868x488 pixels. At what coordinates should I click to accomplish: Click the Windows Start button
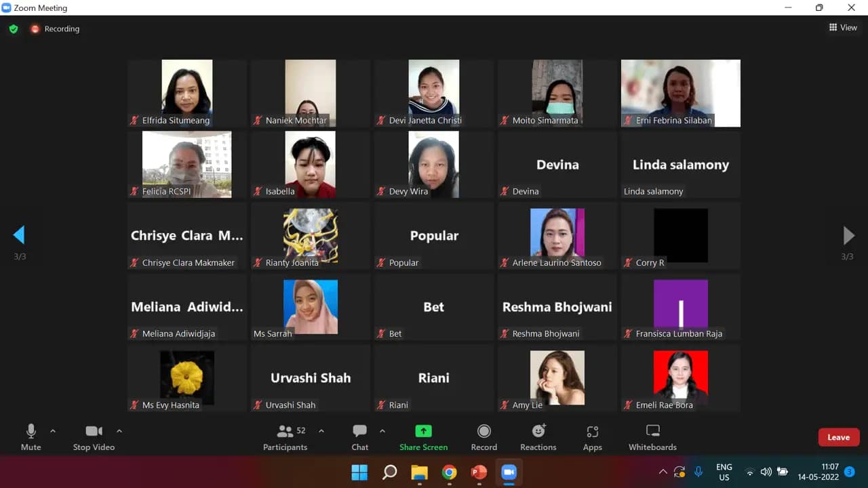[359, 472]
